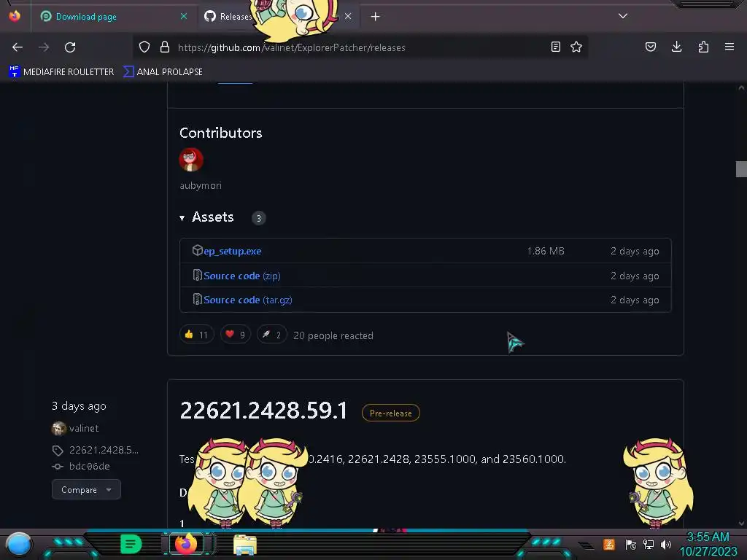This screenshot has width=747, height=560.
Task: Click the Pre-release label badge
Action: (x=391, y=413)
